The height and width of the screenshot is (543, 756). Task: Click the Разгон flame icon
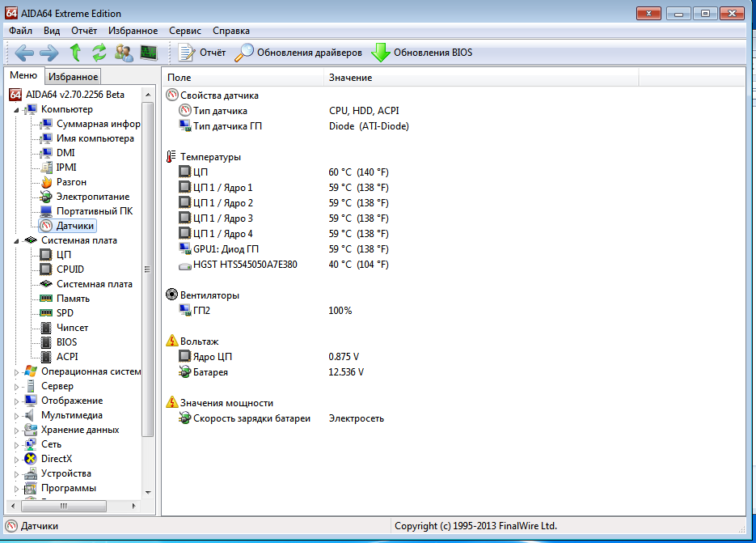point(46,182)
